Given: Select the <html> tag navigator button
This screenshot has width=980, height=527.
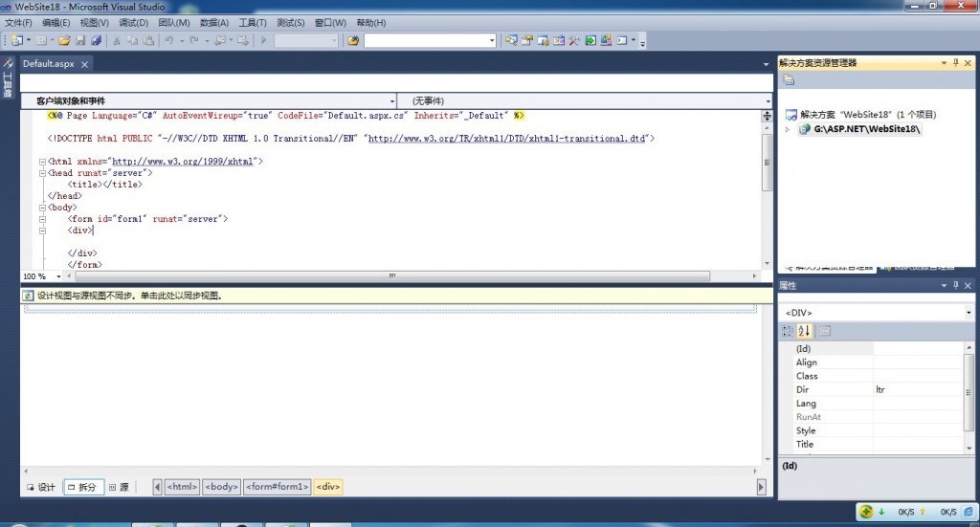Looking at the screenshot, I should pos(182,487).
